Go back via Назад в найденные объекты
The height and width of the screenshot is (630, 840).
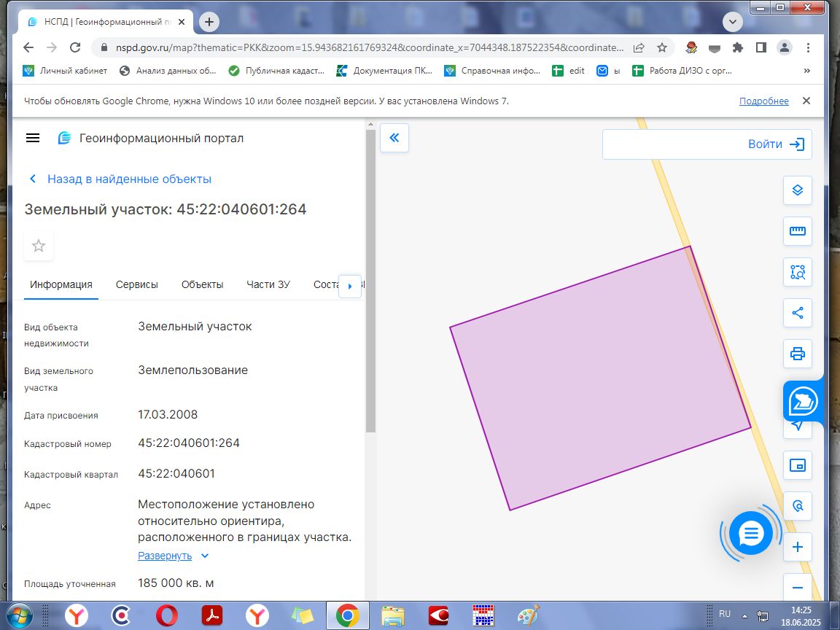[x=120, y=179]
